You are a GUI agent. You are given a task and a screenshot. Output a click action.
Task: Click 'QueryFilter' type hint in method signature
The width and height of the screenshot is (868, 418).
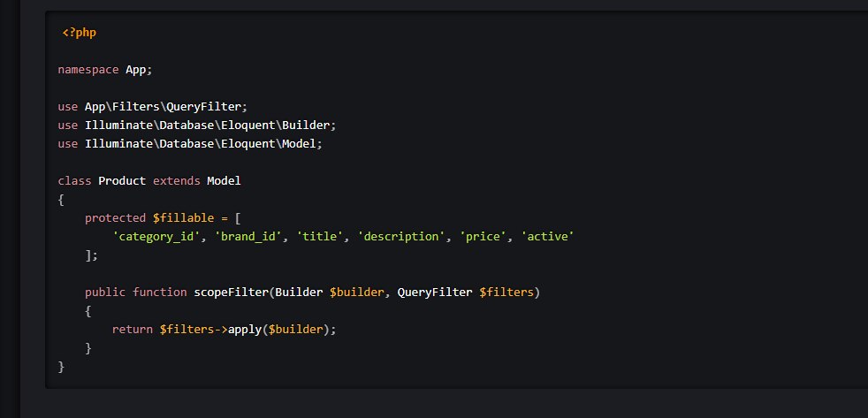(435, 293)
